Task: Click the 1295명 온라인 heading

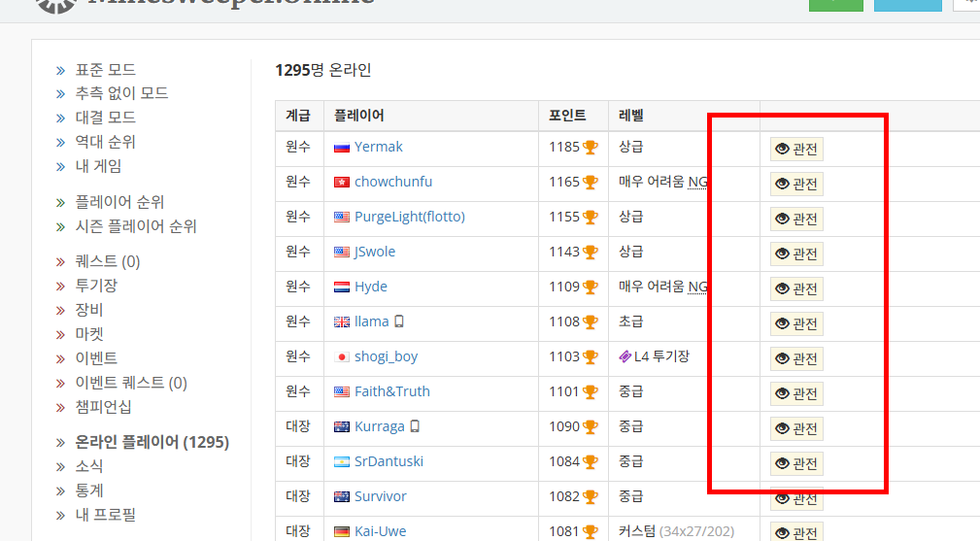Action: tap(323, 70)
